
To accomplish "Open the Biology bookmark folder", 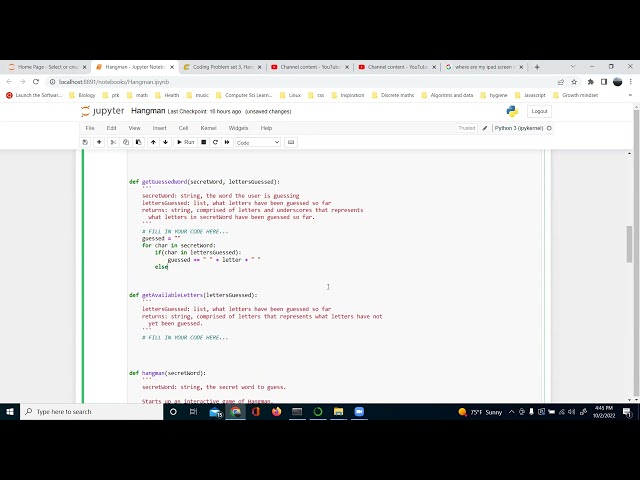I will tap(82, 95).
